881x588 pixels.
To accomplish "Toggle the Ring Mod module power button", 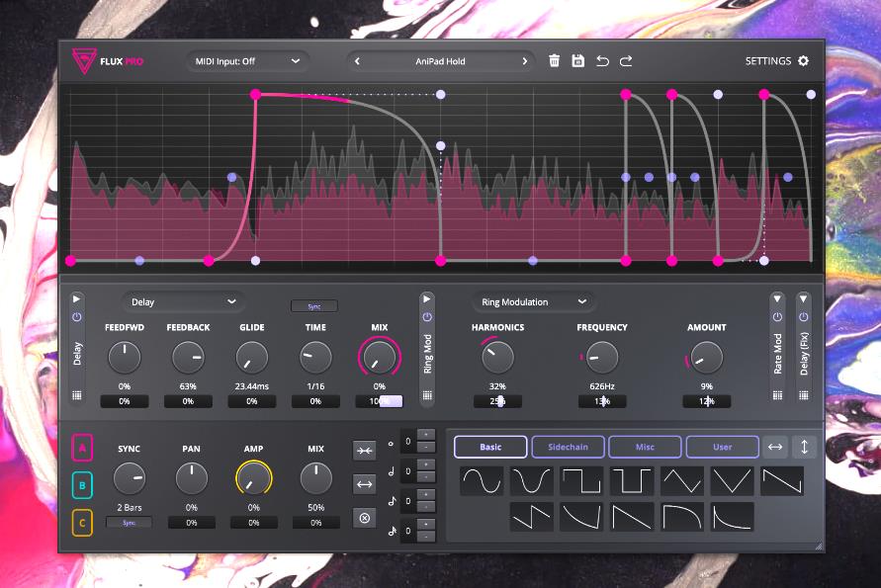I will pos(427,317).
